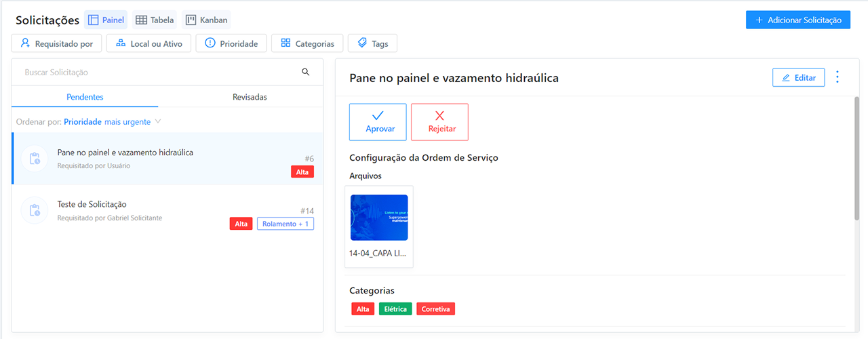
Task: Expand the sort order chevron
Action: (158, 122)
